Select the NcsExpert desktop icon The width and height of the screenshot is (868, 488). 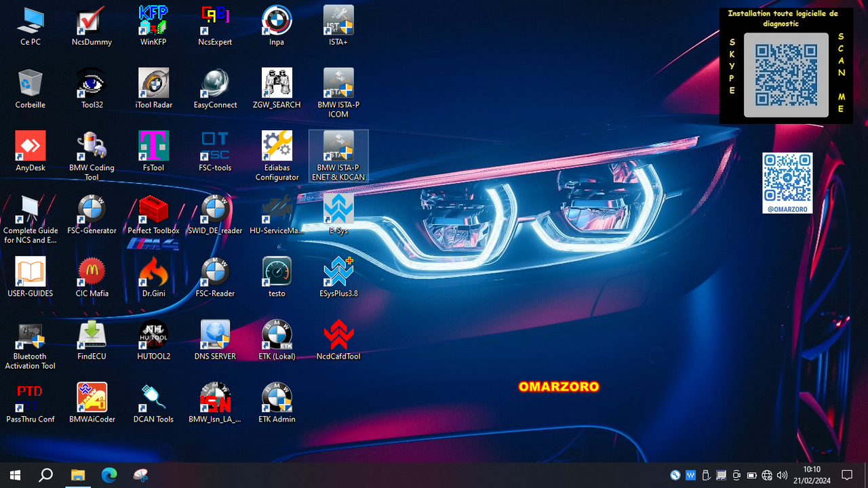(x=215, y=26)
